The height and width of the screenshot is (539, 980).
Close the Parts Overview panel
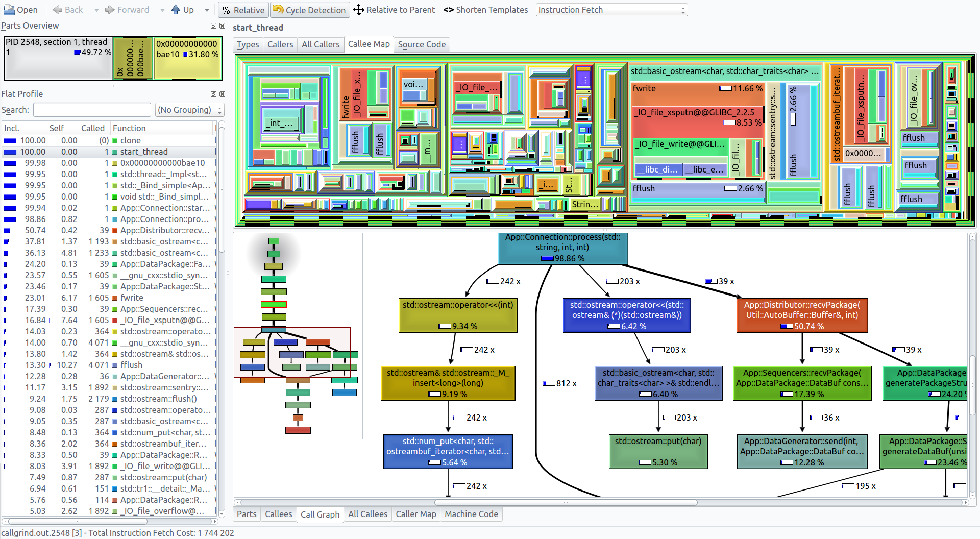pos(222,26)
